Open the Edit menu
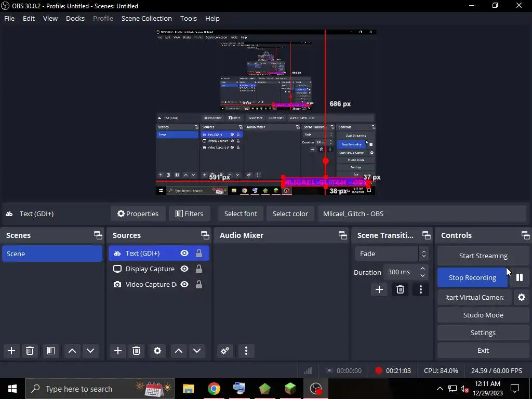This screenshot has height=399, width=532. pos(29,18)
